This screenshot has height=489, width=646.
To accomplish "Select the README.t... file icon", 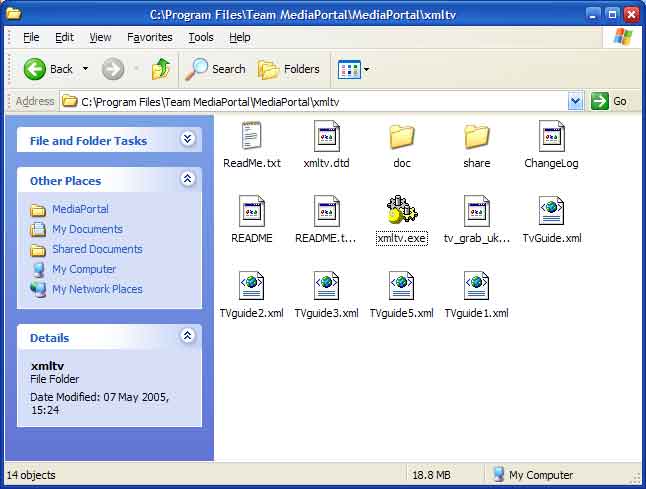I will click(x=327, y=211).
